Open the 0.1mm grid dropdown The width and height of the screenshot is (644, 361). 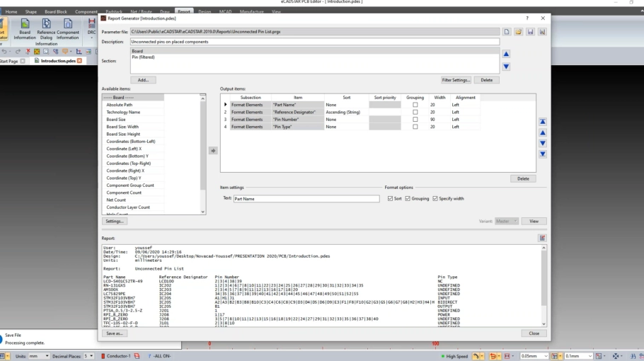pyautogui.click(x=578, y=356)
